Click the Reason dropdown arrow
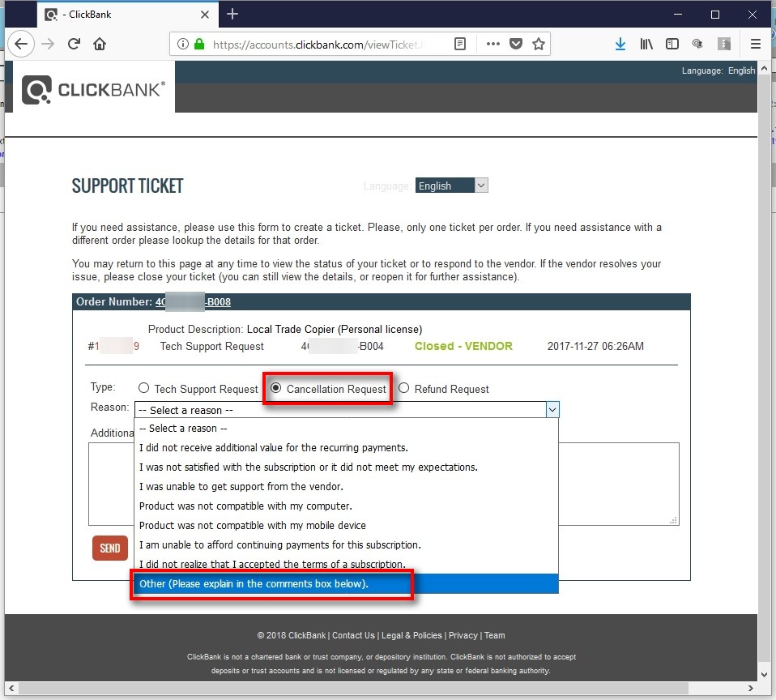776x700 pixels. [552, 409]
